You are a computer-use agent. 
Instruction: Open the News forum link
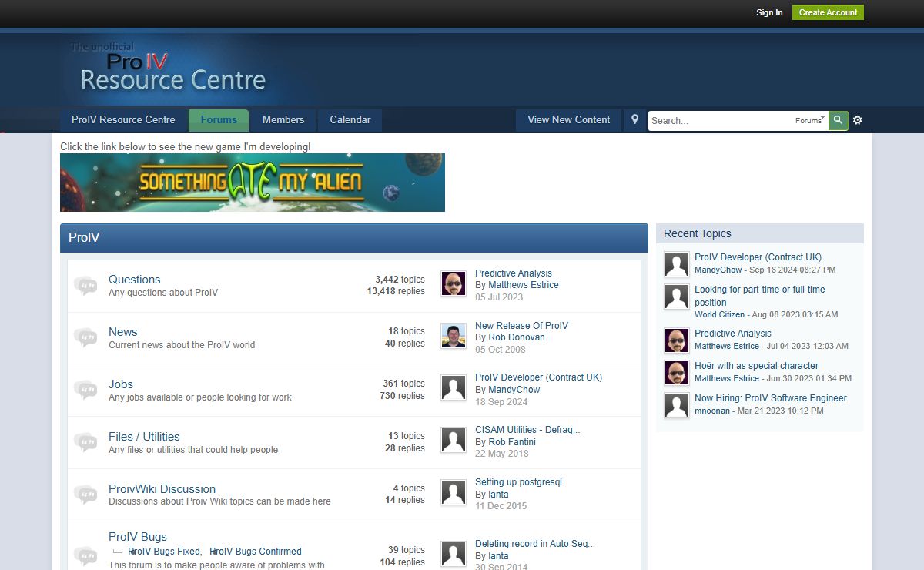[123, 332]
